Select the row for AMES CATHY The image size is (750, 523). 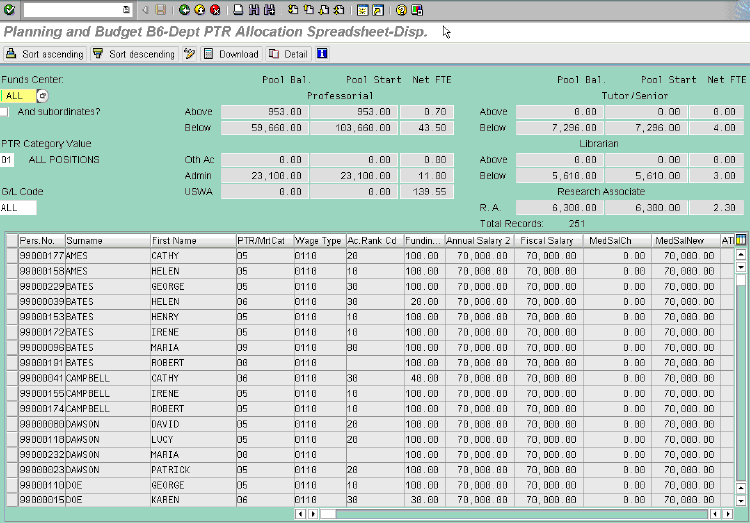[x=12, y=256]
